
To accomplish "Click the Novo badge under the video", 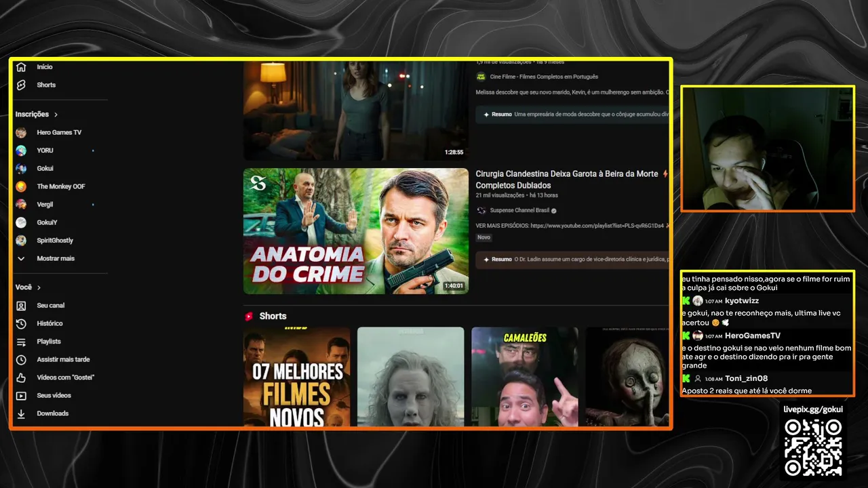I will [x=484, y=237].
